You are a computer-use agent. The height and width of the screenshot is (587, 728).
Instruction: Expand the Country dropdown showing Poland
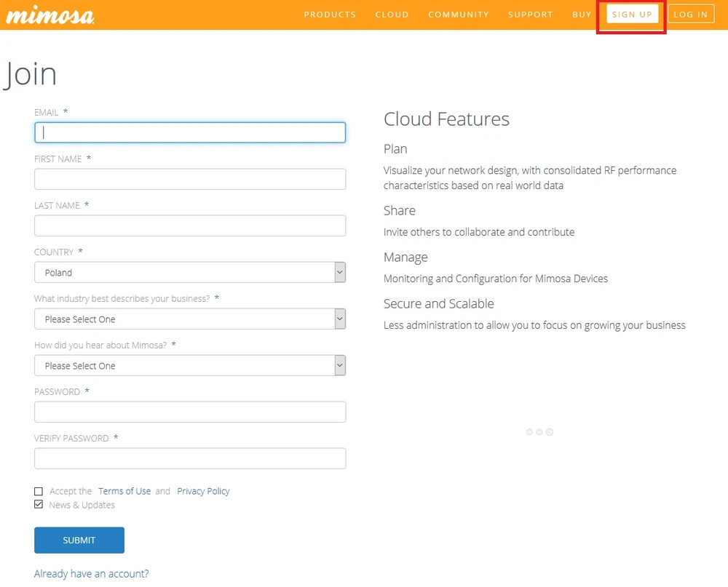click(190, 273)
